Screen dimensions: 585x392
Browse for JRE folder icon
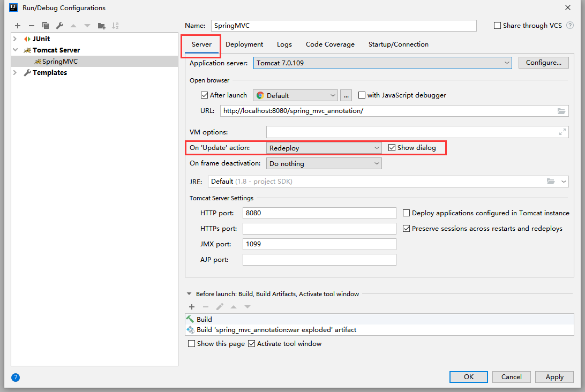point(551,181)
